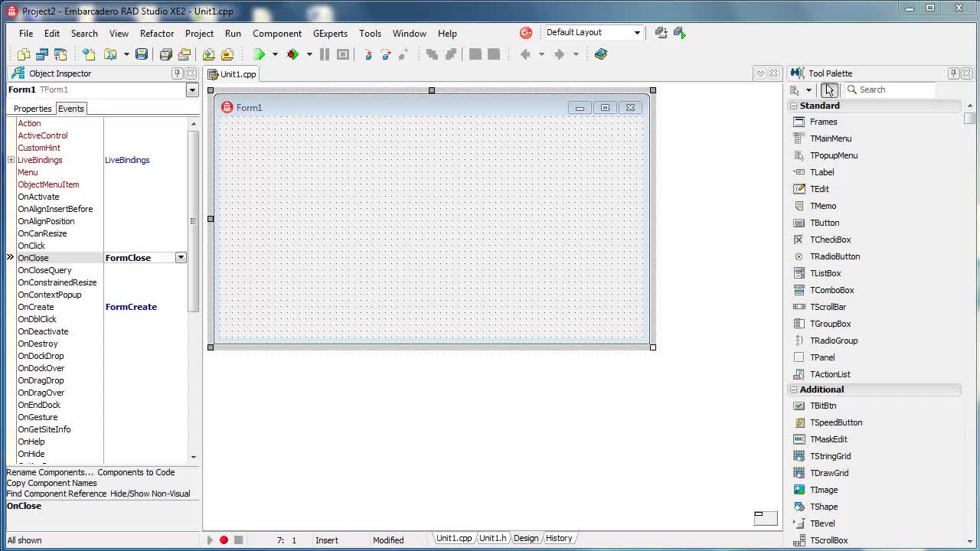Screen dimensions: 980x551
Task: Click the red round icon beside Default Layout
Action: (x=526, y=33)
